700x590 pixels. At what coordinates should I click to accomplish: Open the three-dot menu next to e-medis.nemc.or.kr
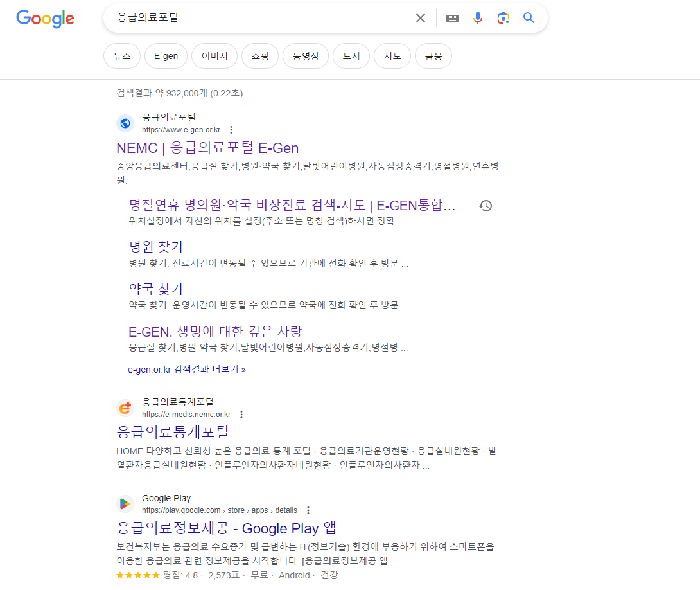241,415
